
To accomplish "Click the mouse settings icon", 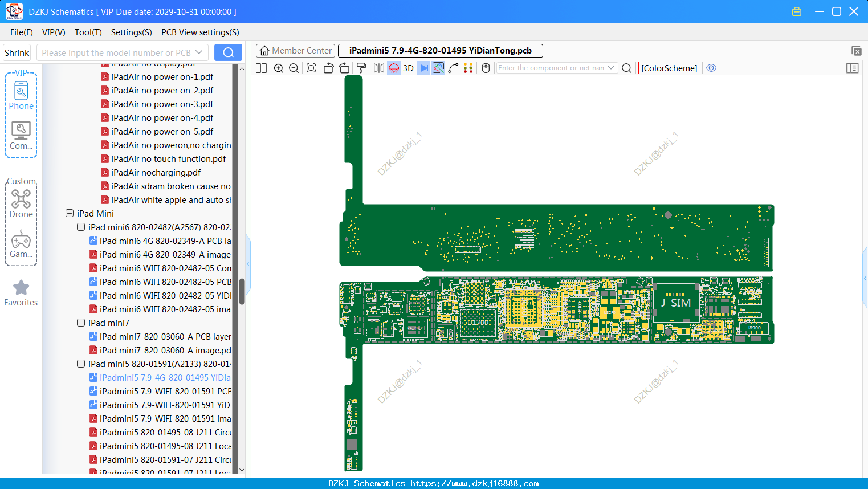I will click(486, 68).
